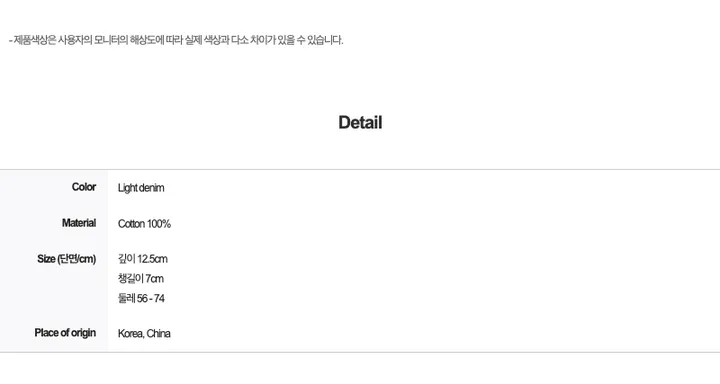720x384 pixels.
Task: Click the 둘레 56 - 74 size entry
Action: (x=141, y=299)
